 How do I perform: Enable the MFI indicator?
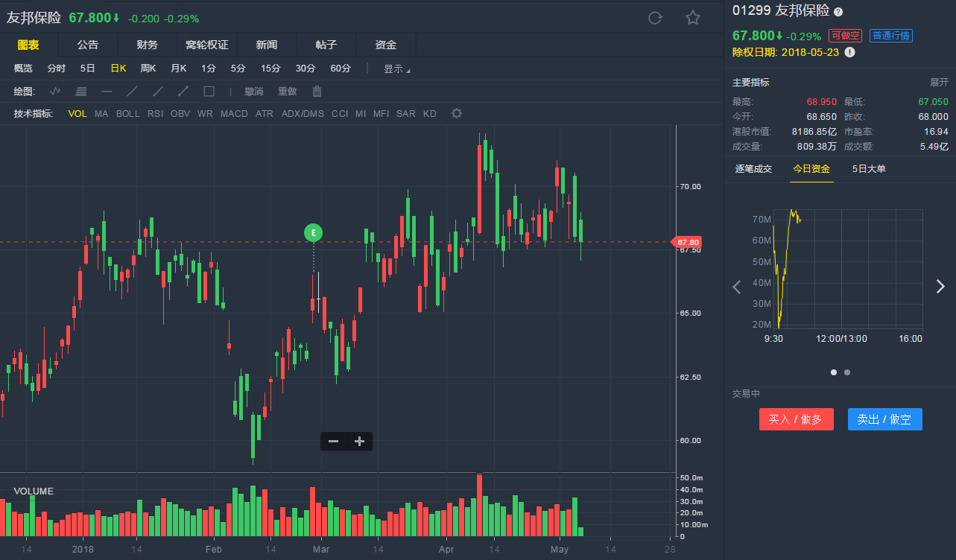[381, 114]
